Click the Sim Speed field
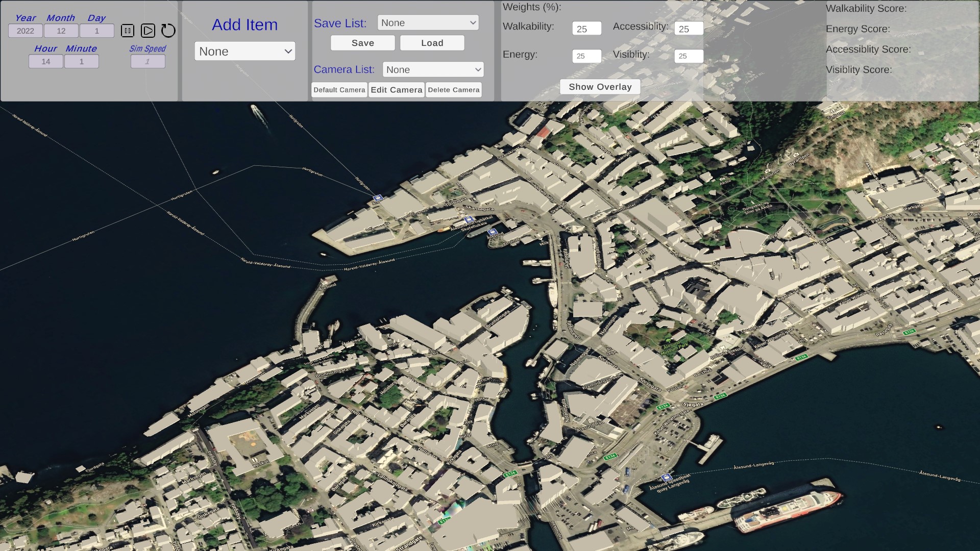The image size is (980, 551). coord(148,61)
